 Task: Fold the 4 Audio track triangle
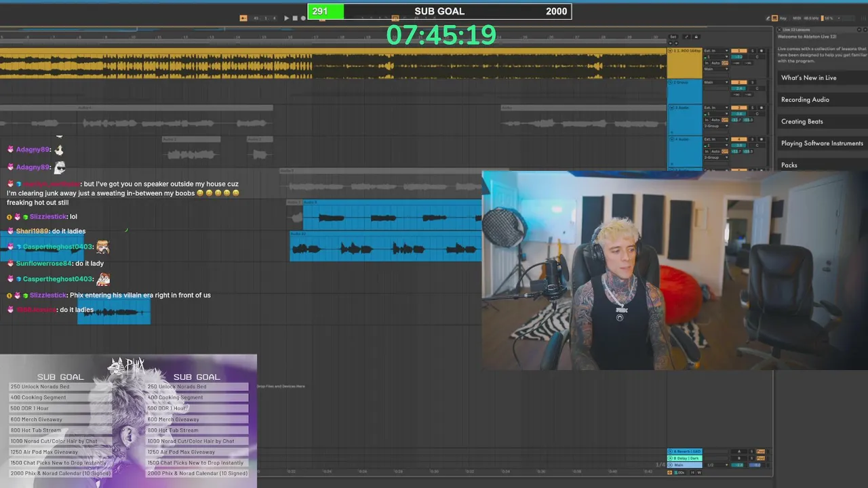pos(672,139)
